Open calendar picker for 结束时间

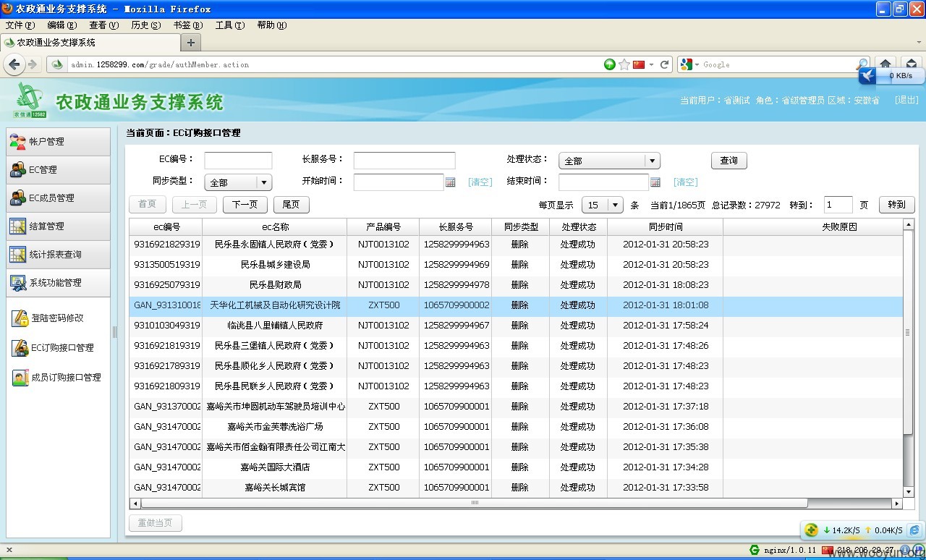tap(655, 182)
